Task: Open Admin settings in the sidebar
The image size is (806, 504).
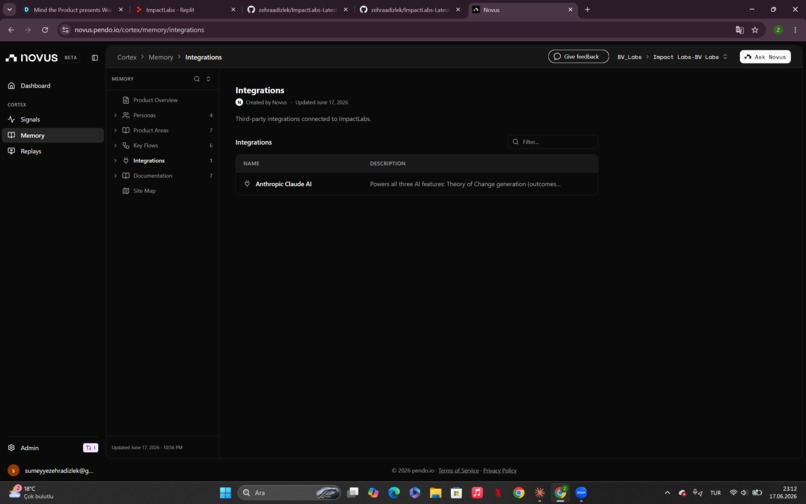Action: pyautogui.click(x=29, y=448)
